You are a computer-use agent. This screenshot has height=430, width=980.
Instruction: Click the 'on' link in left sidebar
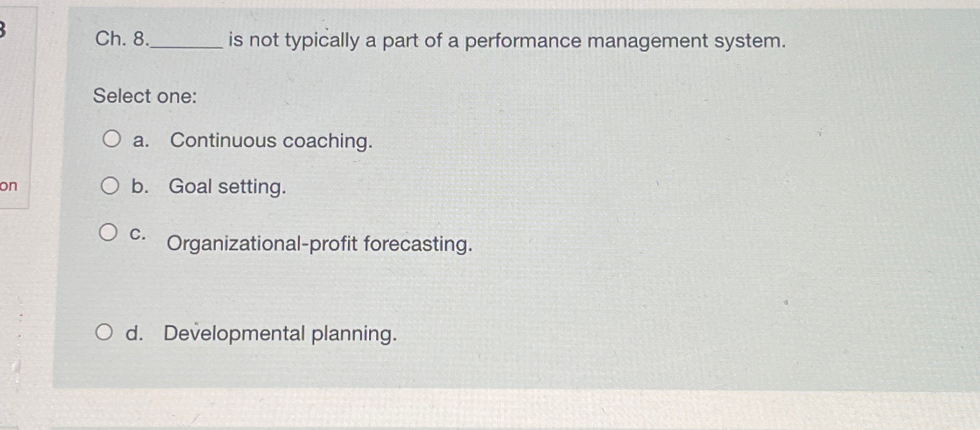[x=9, y=187]
